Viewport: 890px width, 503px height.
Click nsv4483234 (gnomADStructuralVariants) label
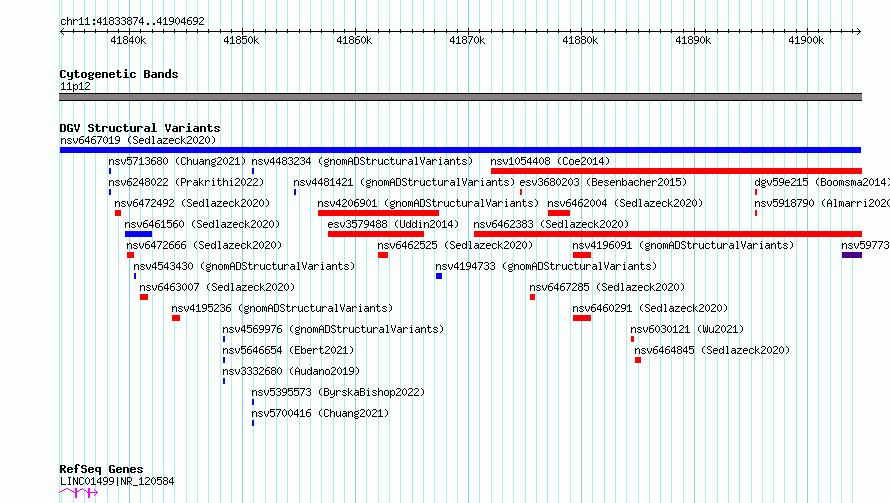click(x=362, y=161)
